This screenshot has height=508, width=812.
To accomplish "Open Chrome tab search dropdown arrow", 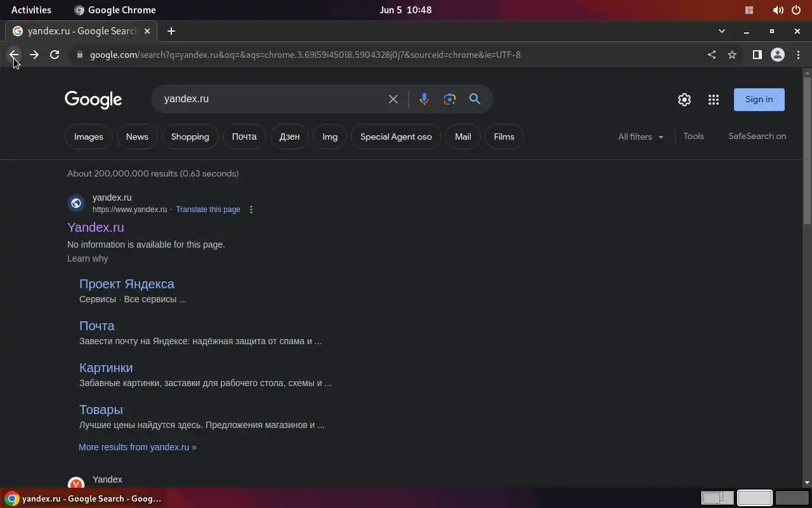I will [722, 31].
